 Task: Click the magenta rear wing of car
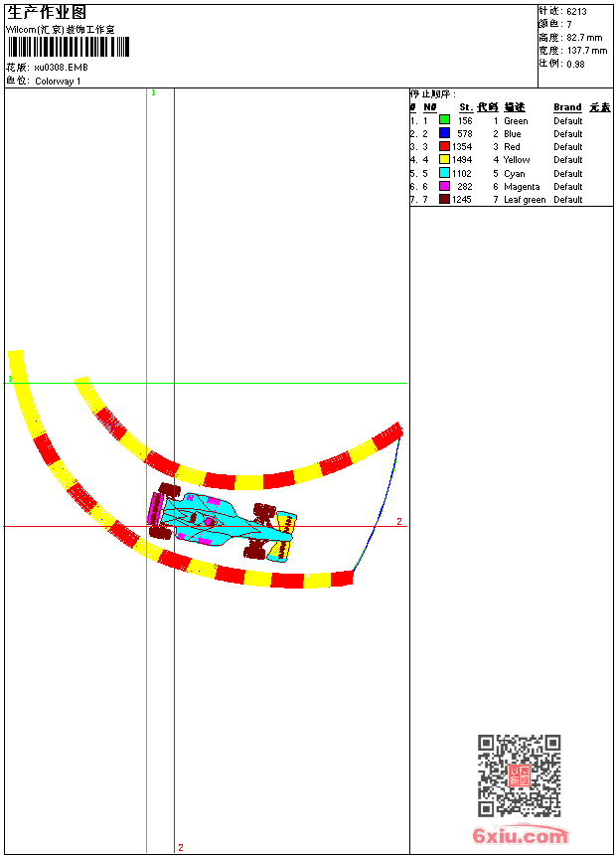pos(155,509)
